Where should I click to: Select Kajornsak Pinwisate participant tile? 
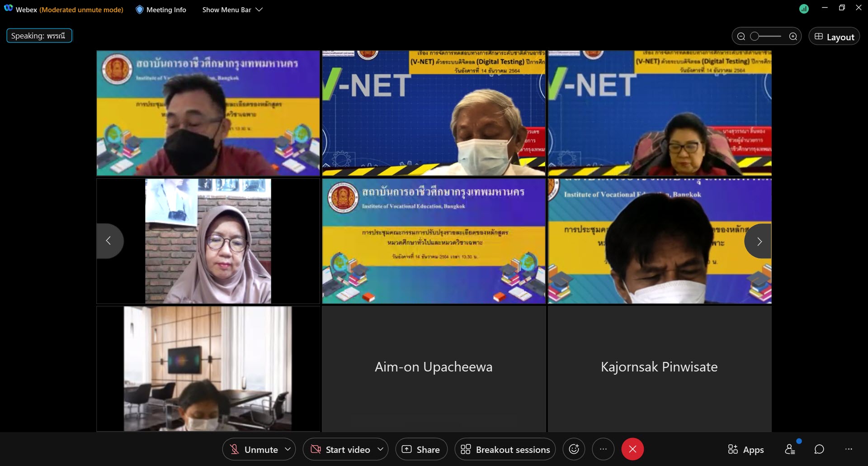660,368
